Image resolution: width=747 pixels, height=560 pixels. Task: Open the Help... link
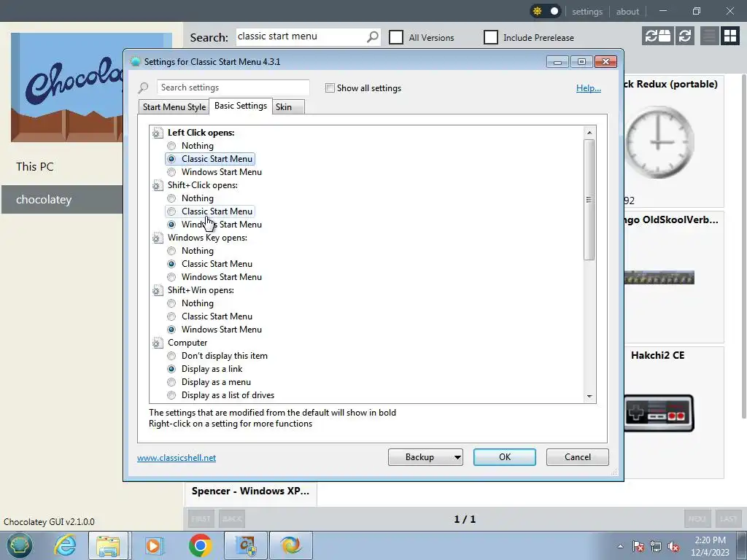(589, 88)
